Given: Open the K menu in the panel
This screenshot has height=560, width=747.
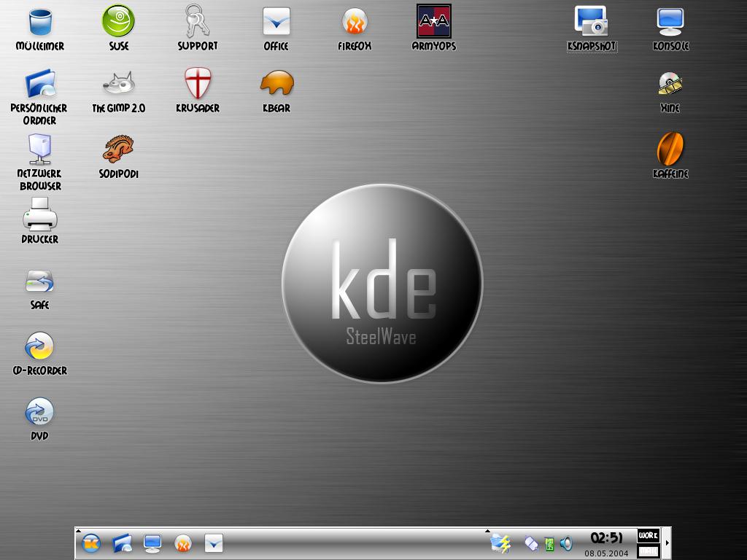Looking at the screenshot, I should coord(91,542).
